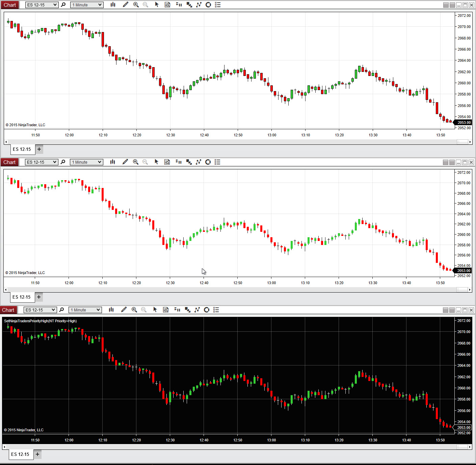Image resolution: width=476 pixels, height=465 pixels.
Task: Click the red Chart title button in middle window
Action: pos(9,162)
